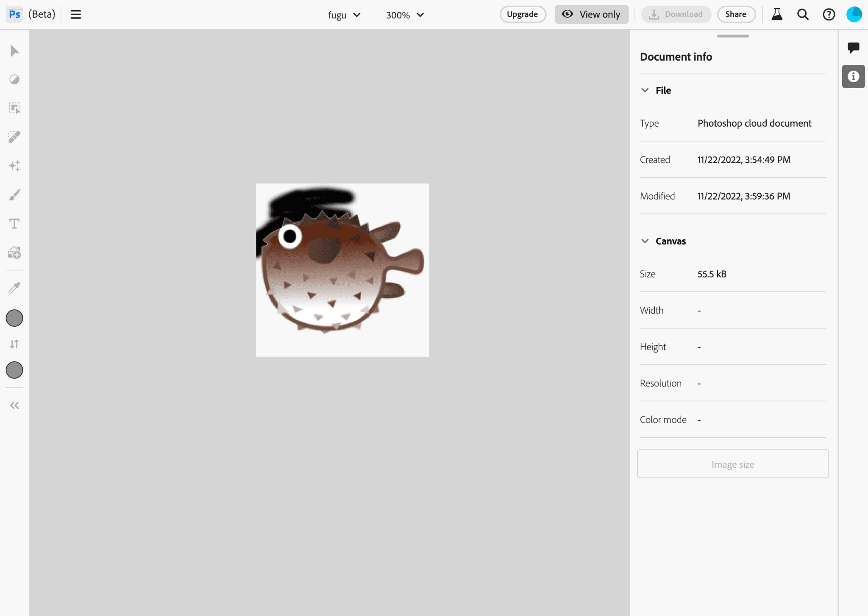Select the Shape tool
This screenshot has width=868, height=616.
[x=15, y=253]
